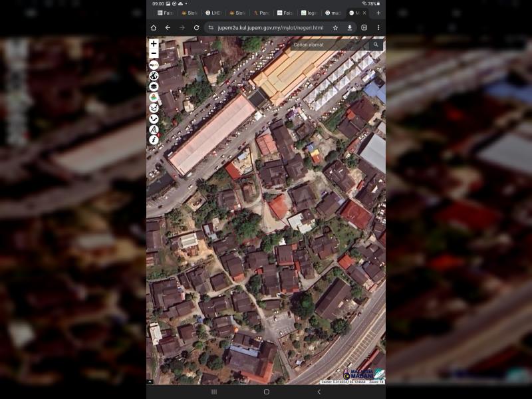This screenshot has height=399, width=532.
Task: Zoom in the map with plus button
Action: coord(154,44)
